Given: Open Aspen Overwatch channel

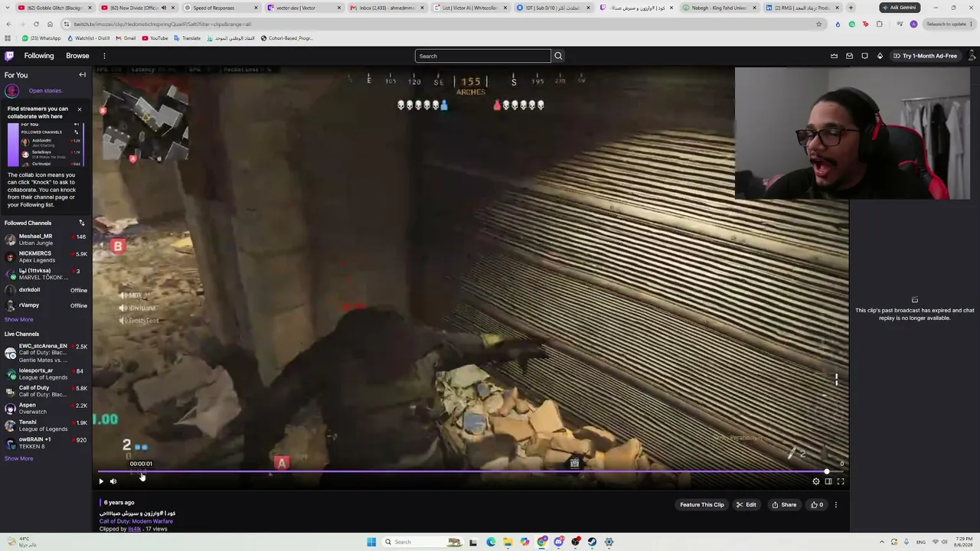Looking at the screenshot, I should pyautogui.click(x=46, y=408).
